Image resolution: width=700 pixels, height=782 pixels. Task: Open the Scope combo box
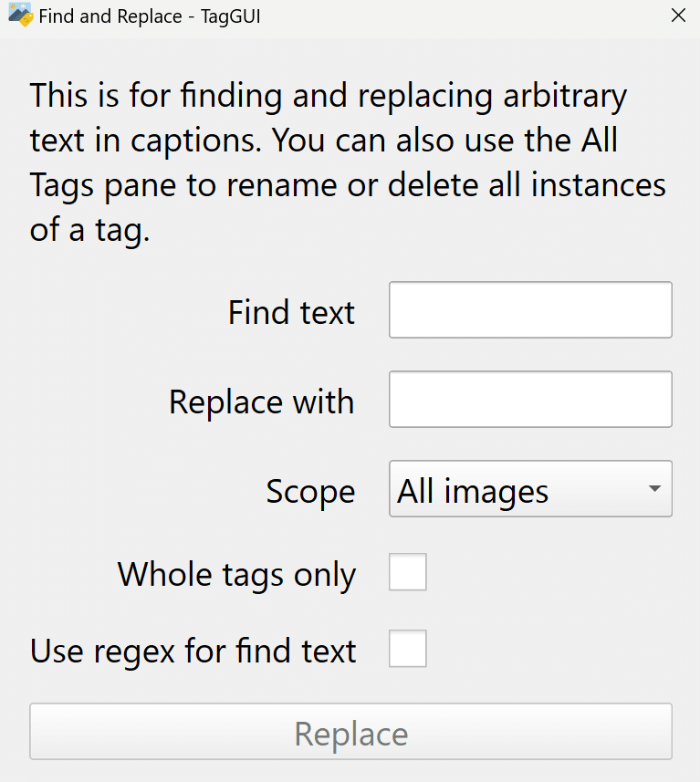(x=530, y=489)
